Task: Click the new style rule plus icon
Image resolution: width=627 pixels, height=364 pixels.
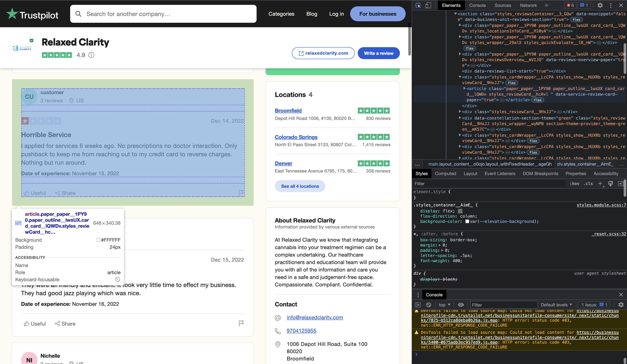Action: (x=600, y=183)
